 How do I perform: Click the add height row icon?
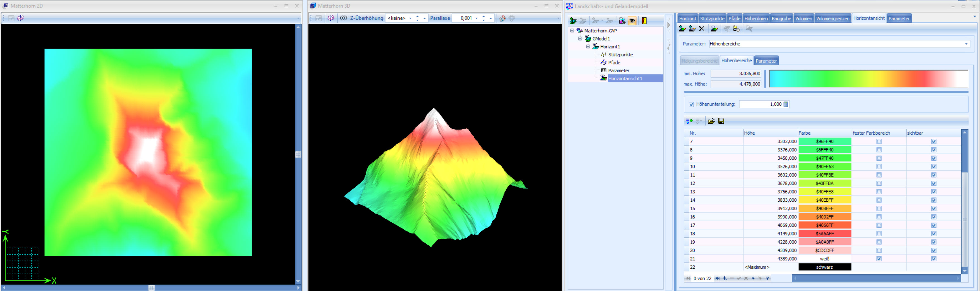click(x=689, y=121)
